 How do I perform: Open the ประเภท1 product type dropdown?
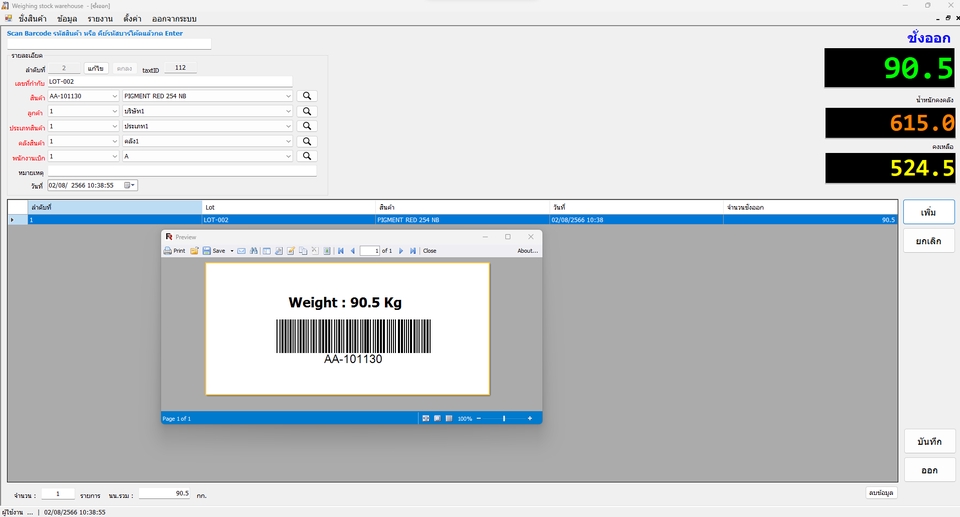pos(288,126)
